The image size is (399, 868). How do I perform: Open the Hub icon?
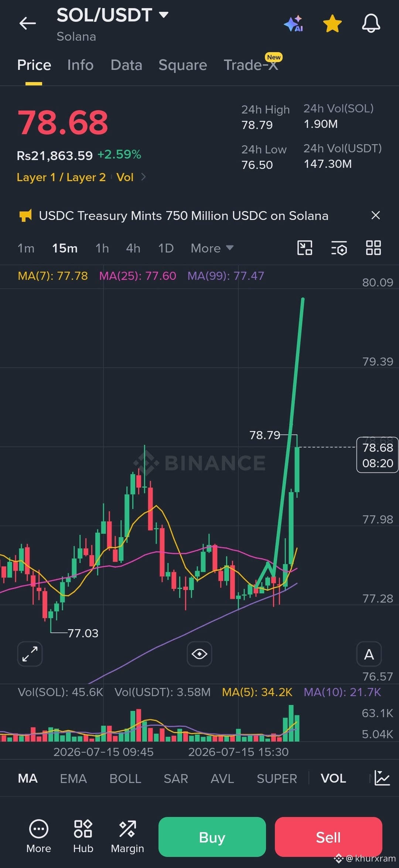coord(83,835)
